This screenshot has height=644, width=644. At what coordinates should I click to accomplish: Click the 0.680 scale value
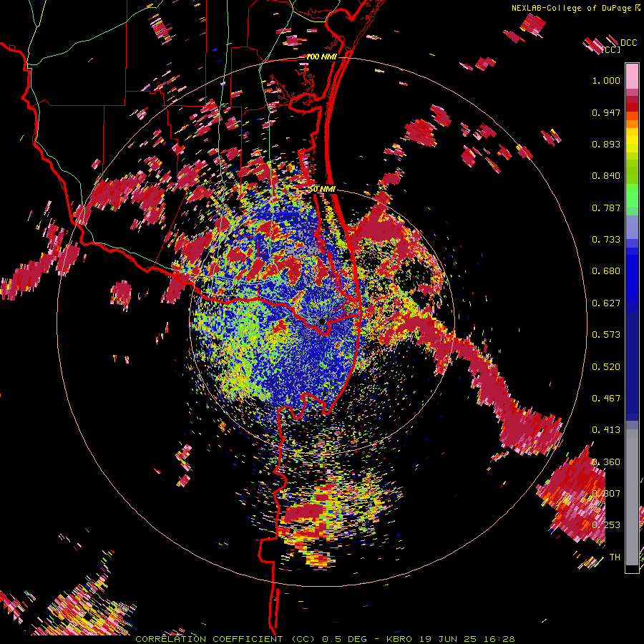tap(606, 271)
